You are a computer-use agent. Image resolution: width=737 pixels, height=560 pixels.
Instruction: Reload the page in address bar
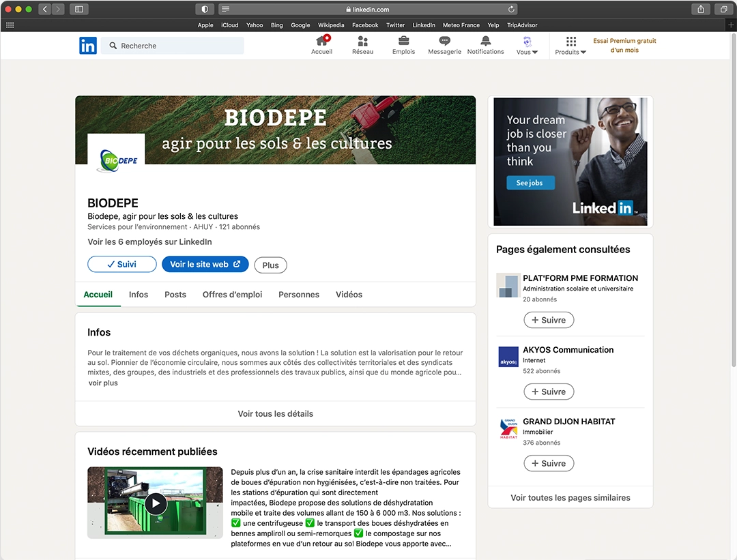(511, 9)
